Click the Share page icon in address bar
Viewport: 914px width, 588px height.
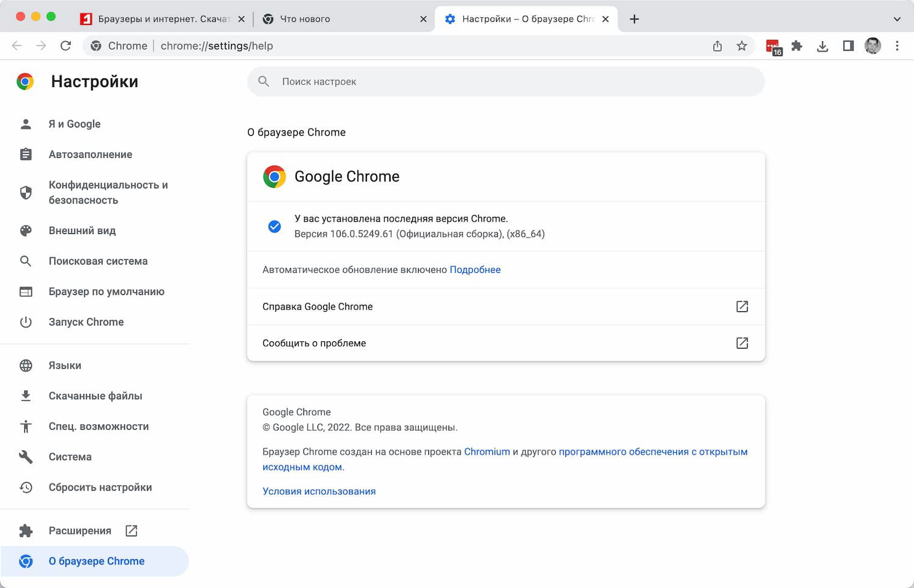pos(717,46)
